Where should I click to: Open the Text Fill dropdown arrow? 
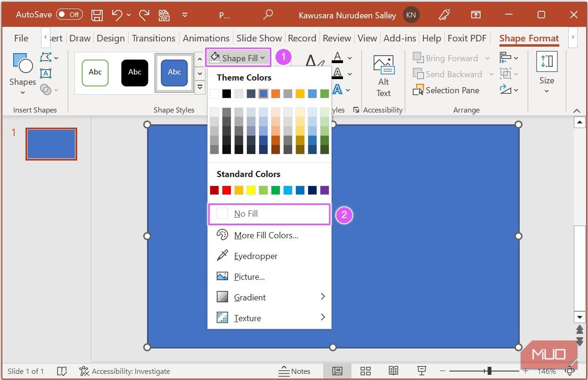click(x=350, y=58)
